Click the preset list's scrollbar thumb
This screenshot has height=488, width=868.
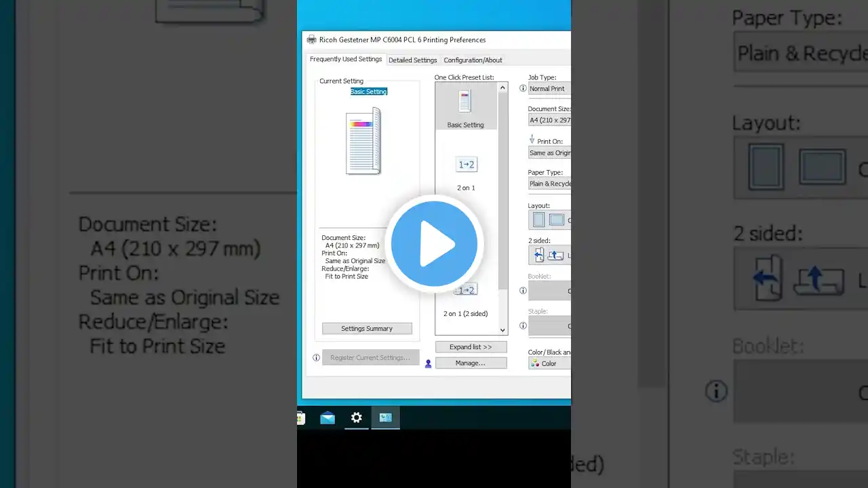click(502, 190)
